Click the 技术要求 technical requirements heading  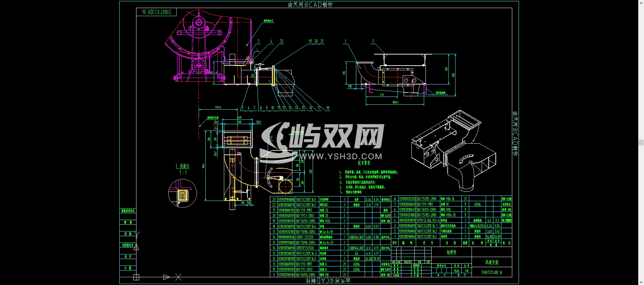click(364, 163)
